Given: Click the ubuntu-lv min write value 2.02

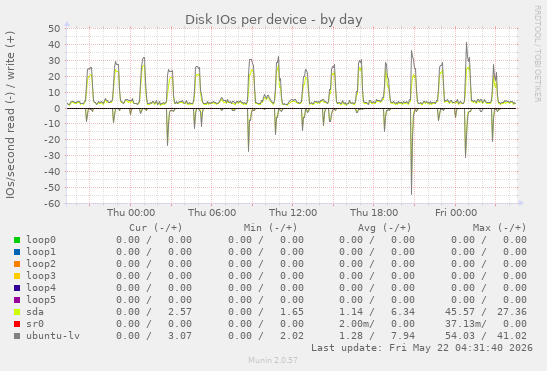Looking at the screenshot, I should tap(292, 336).
